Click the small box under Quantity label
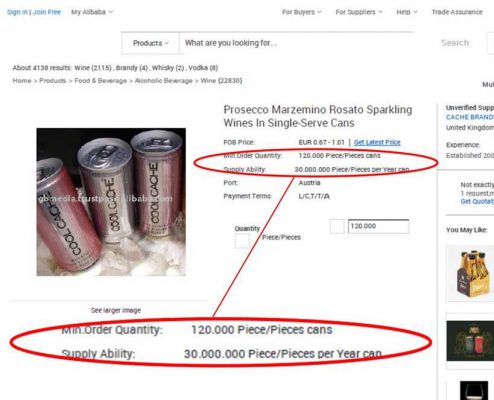Screen dimensions: 494x400 pos(242,241)
